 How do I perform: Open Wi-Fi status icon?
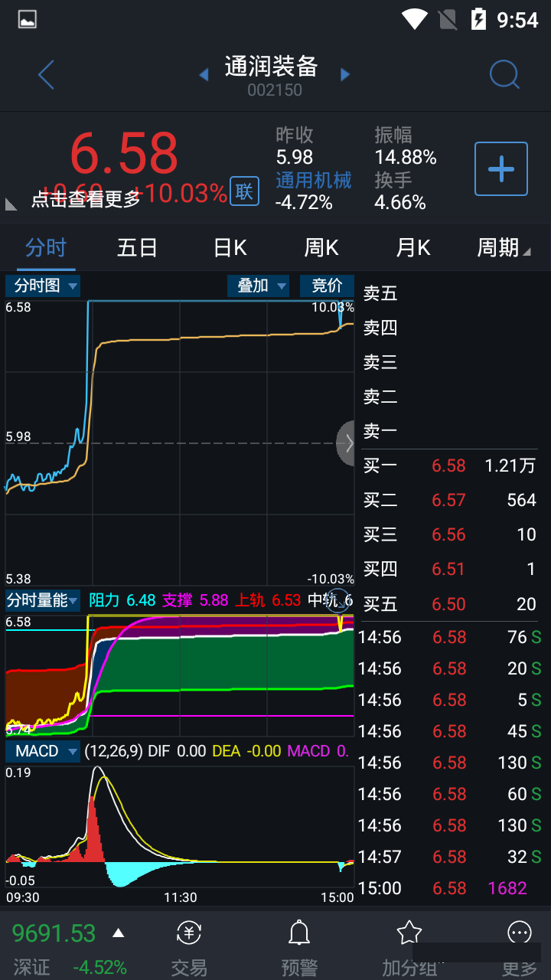click(414, 19)
